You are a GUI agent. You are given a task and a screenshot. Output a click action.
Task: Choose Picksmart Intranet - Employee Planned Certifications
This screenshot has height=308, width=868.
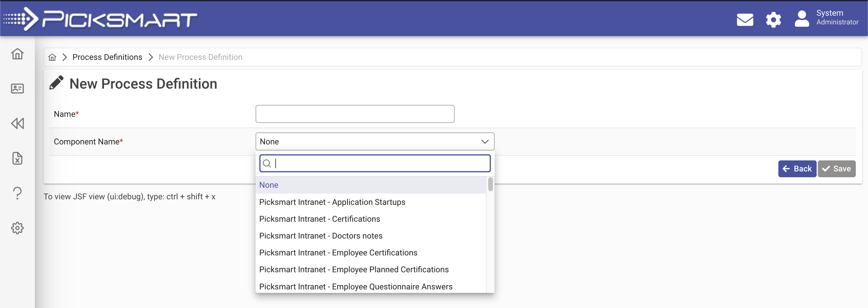point(370,269)
